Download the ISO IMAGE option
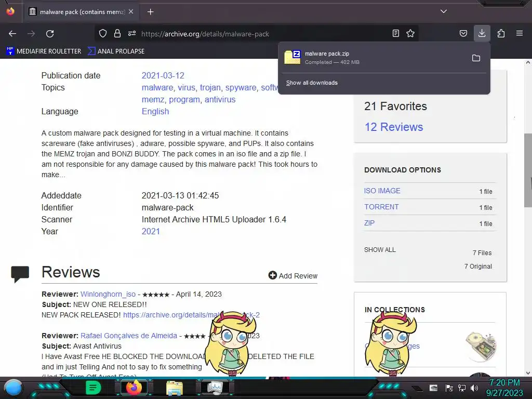 [382, 191]
